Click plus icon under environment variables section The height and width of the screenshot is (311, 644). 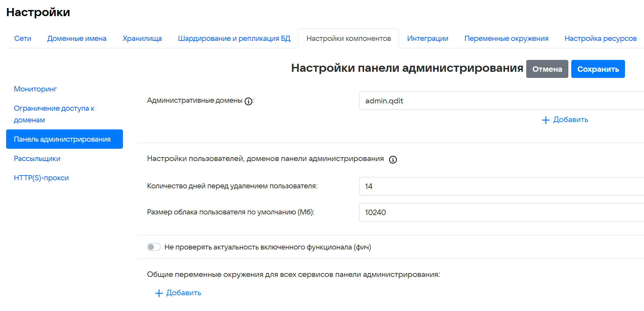pyautogui.click(x=159, y=293)
